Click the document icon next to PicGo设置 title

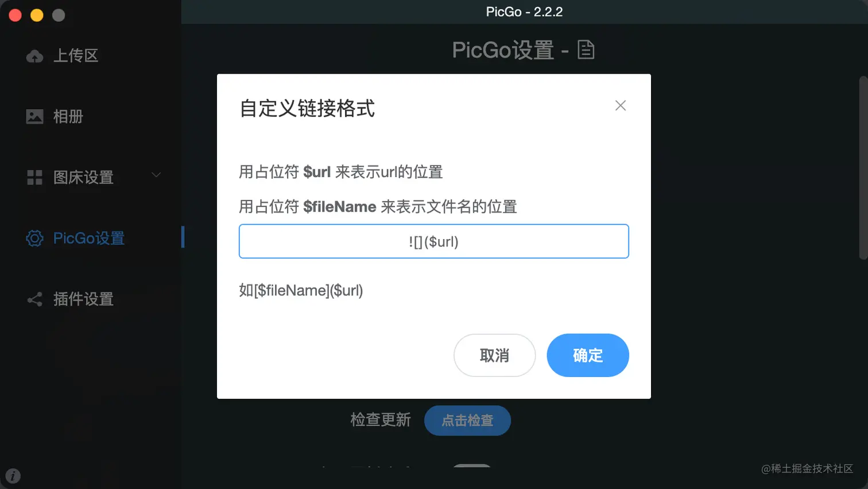click(x=586, y=50)
